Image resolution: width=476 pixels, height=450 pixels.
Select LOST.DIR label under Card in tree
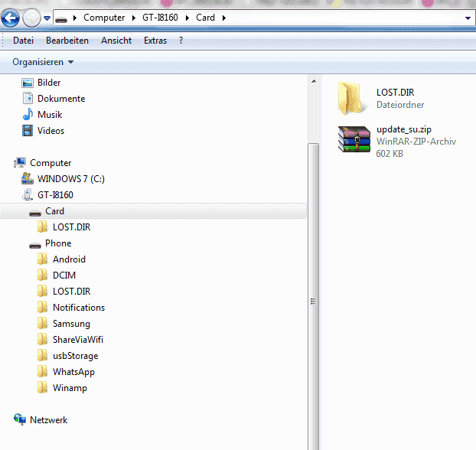pyautogui.click(x=72, y=227)
